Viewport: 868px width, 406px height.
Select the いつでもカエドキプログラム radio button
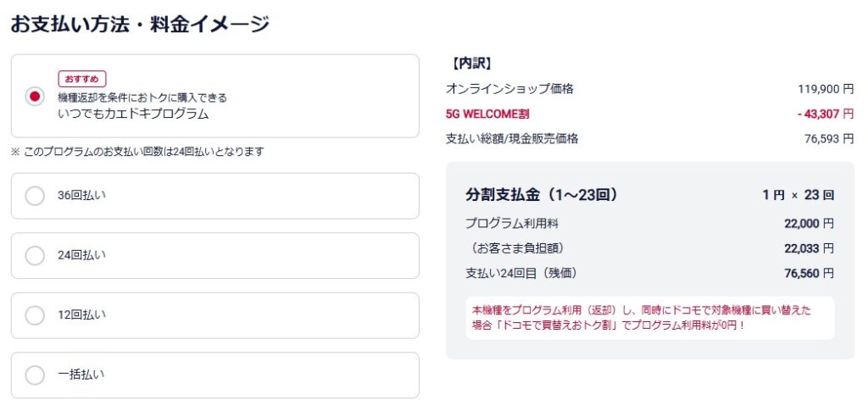35,97
